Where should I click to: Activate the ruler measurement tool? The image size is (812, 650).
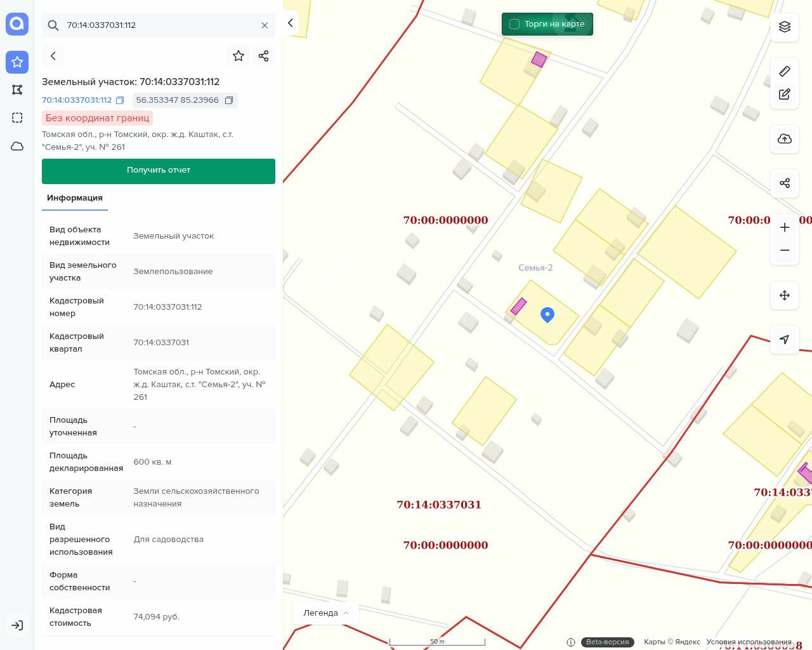point(785,71)
